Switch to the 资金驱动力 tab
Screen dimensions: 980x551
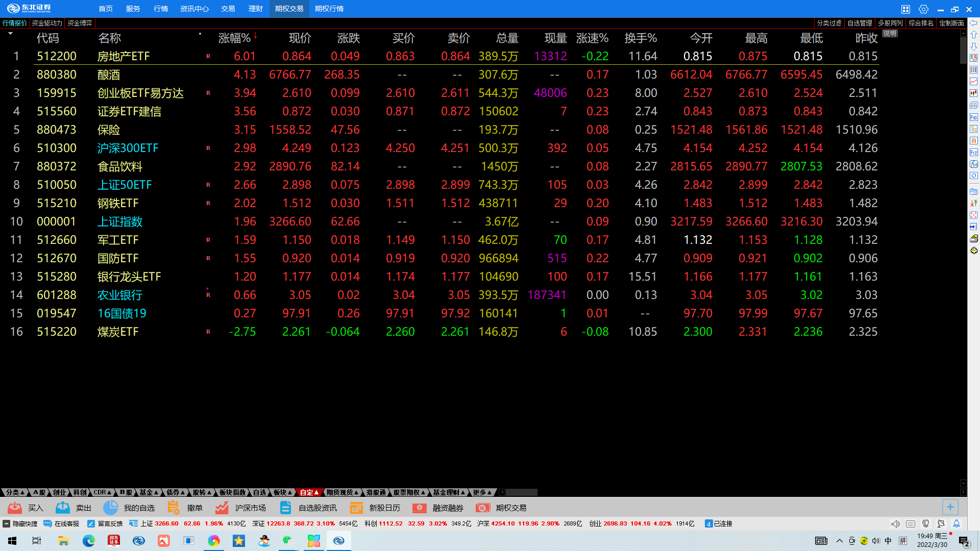coord(47,23)
